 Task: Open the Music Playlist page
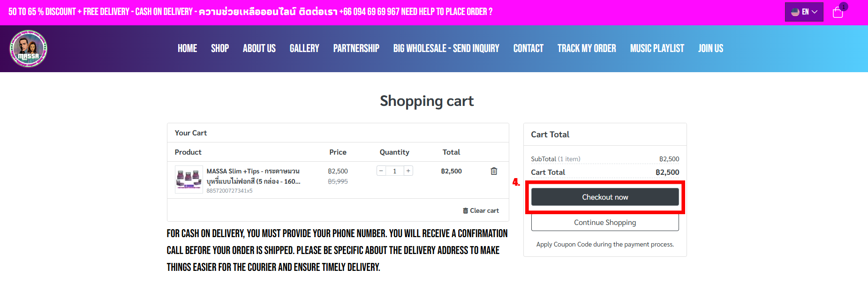click(x=657, y=48)
